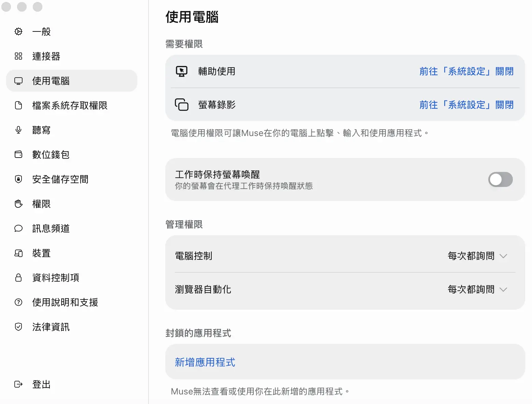Click the monitor icon beside 使用電腦 in sidebar

(18, 81)
